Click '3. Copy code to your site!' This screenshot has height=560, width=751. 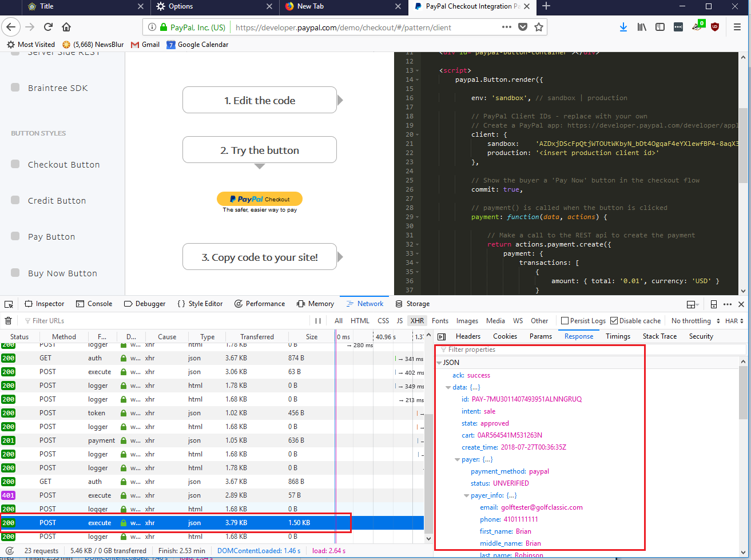tap(260, 257)
